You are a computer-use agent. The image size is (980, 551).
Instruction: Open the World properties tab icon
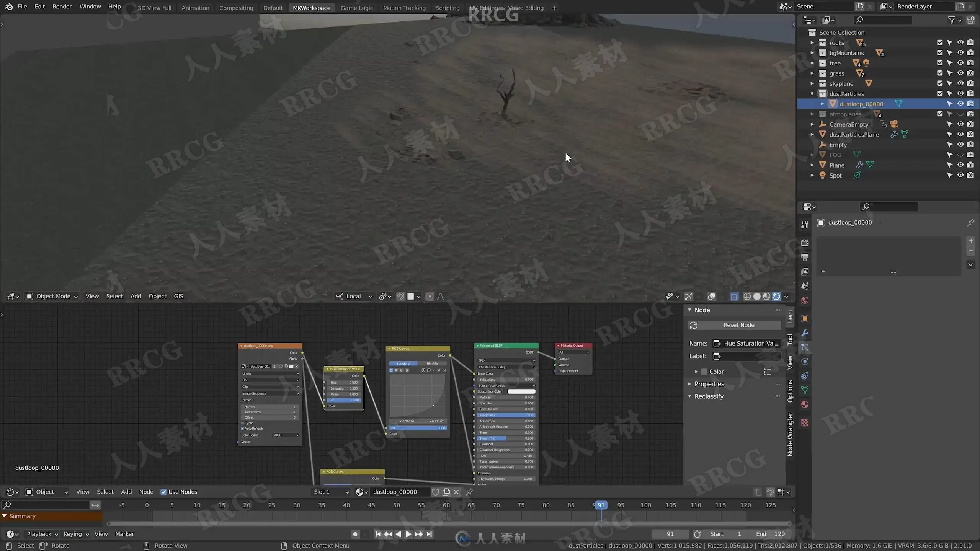click(805, 300)
